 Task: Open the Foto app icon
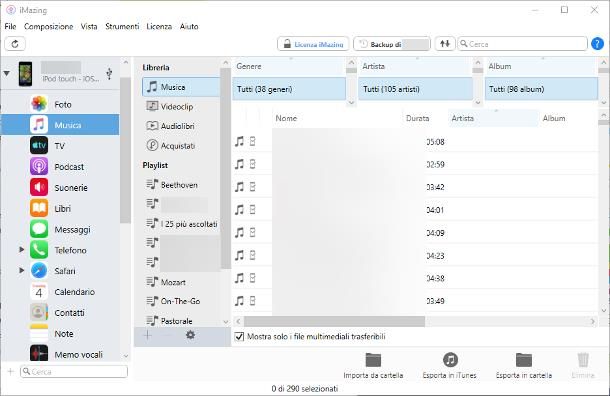click(39, 104)
